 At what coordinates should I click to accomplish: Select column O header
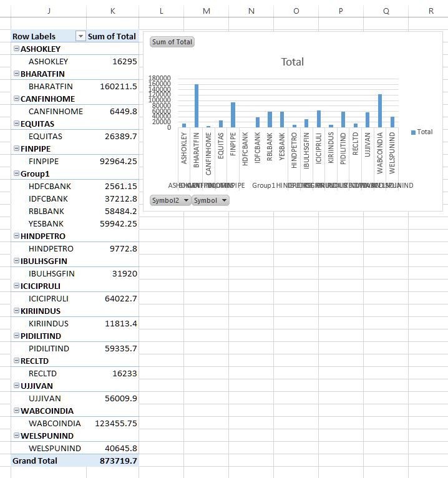296,11
